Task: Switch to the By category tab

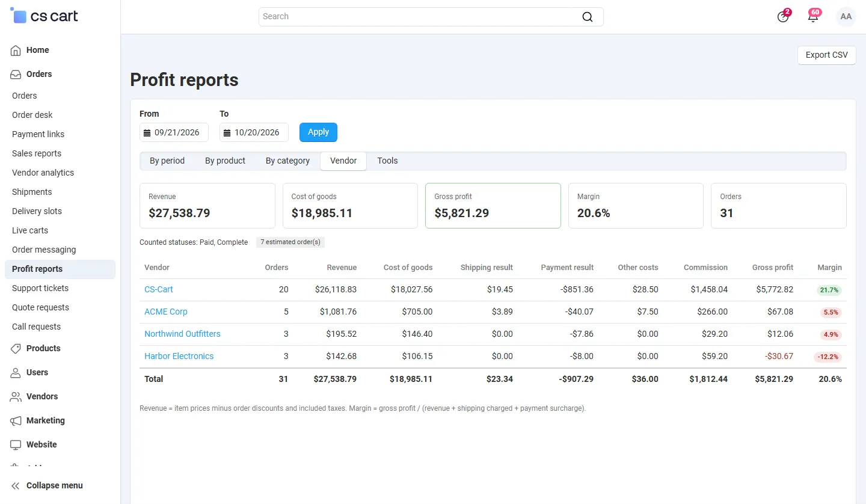Action: coord(287,161)
